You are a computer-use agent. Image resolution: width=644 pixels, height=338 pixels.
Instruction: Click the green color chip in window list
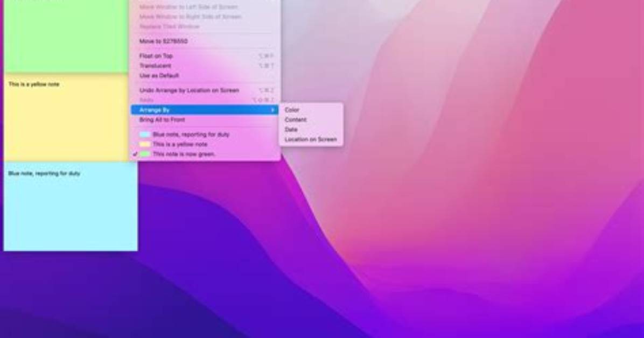144,154
